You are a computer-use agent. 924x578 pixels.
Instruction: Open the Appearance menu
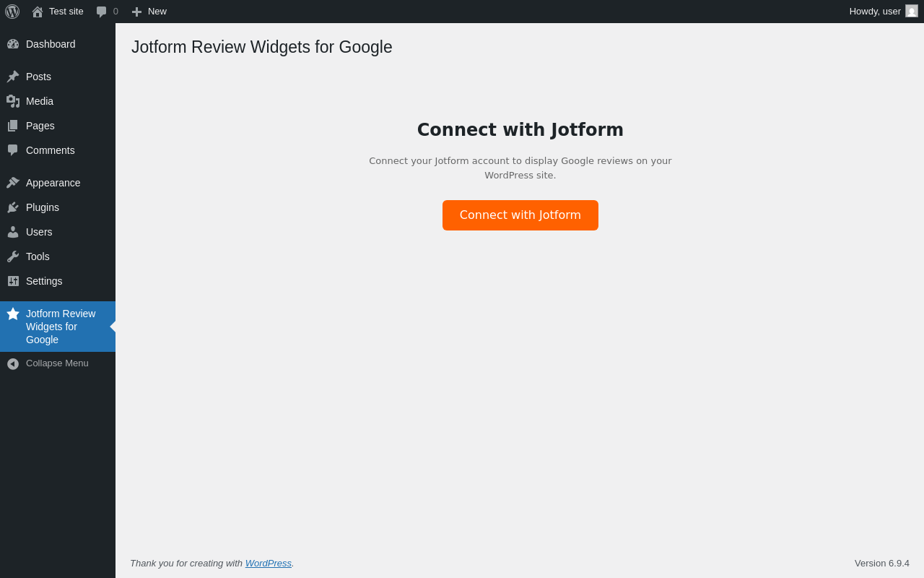(x=58, y=183)
